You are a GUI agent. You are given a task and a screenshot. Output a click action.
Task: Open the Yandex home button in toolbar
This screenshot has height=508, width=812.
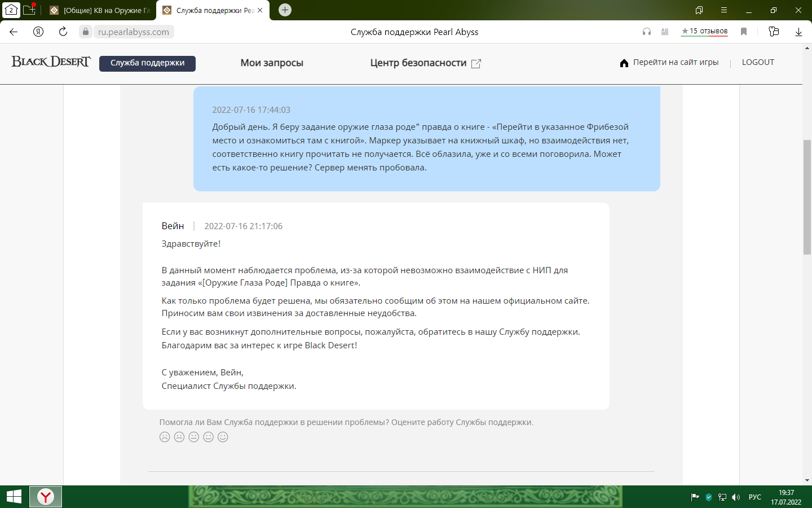click(38, 32)
